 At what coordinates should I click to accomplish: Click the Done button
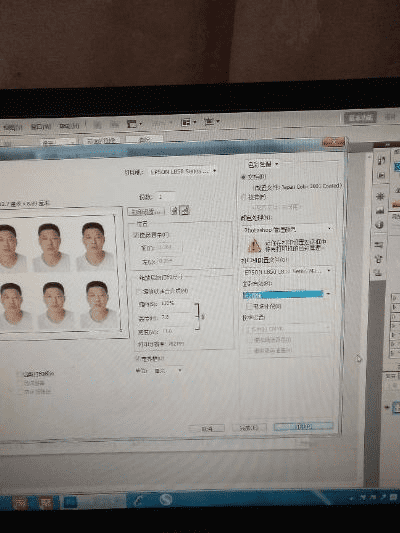coord(249,428)
